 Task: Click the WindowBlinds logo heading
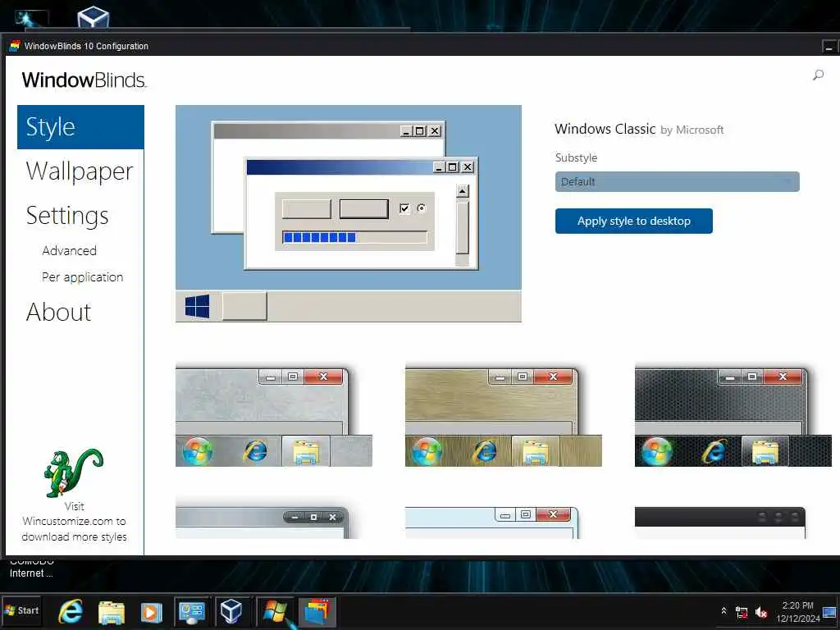pyautogui.click(x=84, y=80)
